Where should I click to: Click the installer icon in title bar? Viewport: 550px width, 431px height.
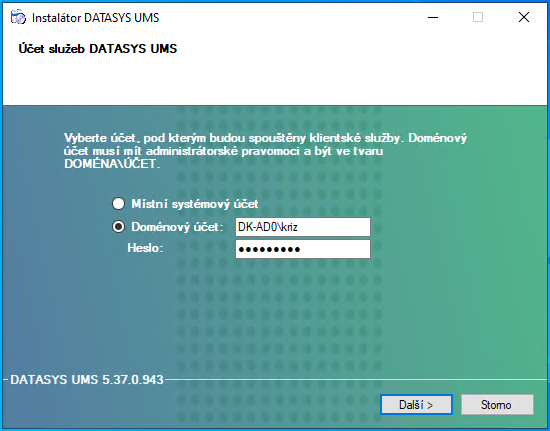(x=18, y=17)
